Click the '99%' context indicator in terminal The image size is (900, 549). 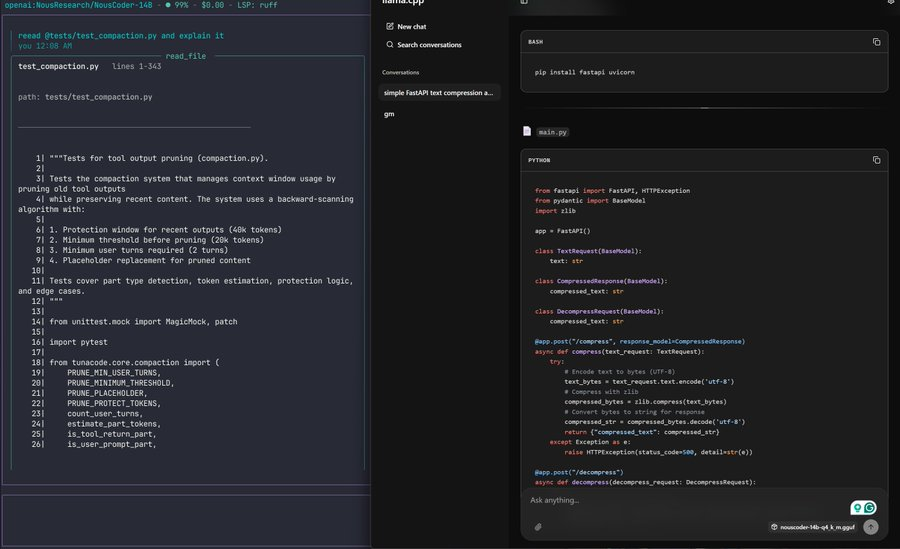click(x=181, y=5)
